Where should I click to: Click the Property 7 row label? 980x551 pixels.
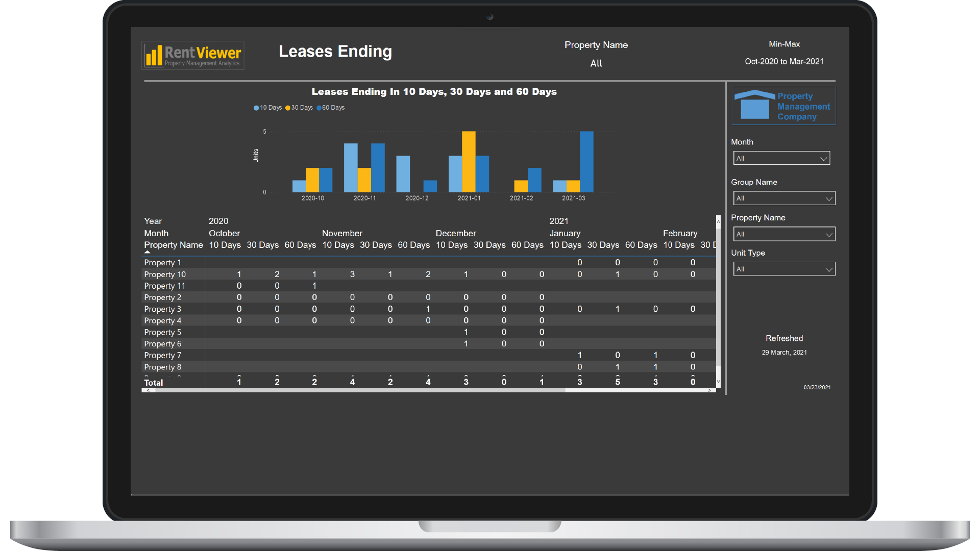point(162,355)
